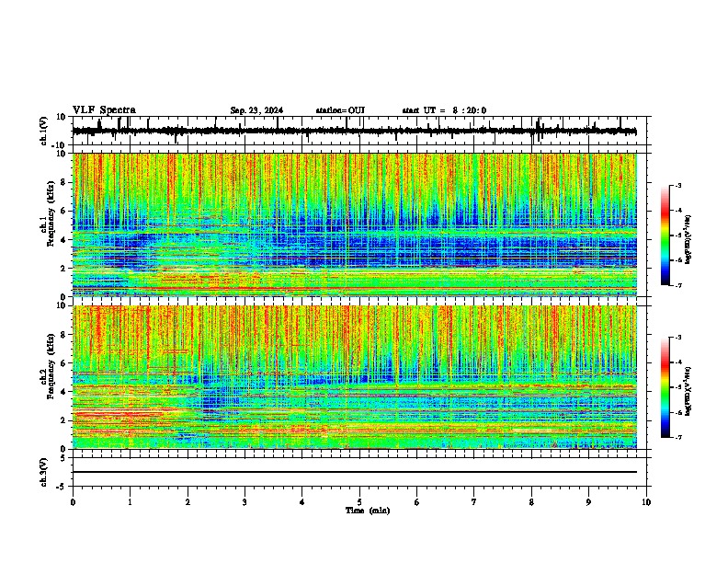Click the time axis tick label "4"
This screenshot has height=563, width=728.
coord(302,502)
